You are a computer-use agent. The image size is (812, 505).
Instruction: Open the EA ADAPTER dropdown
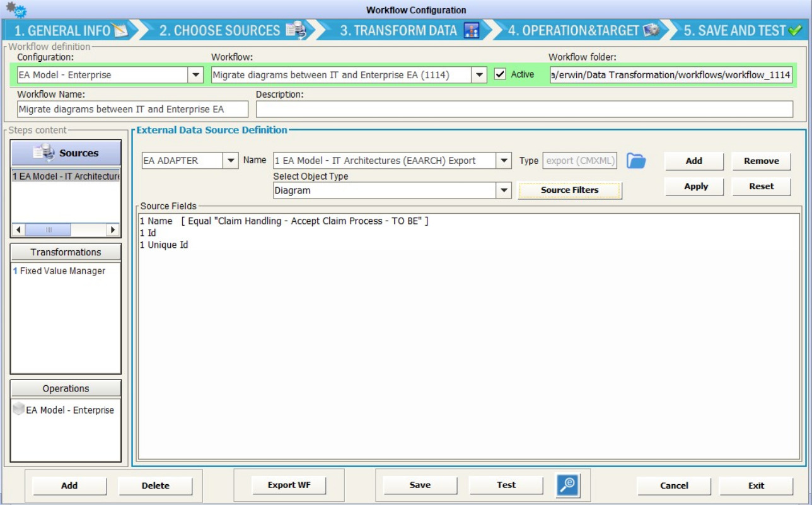[230, 161]
